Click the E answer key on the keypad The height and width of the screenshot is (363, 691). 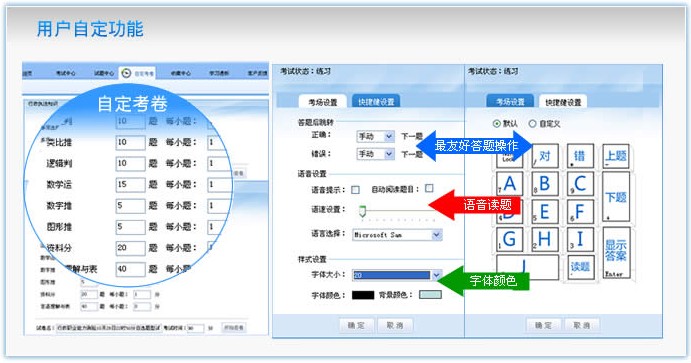[545, 211]
